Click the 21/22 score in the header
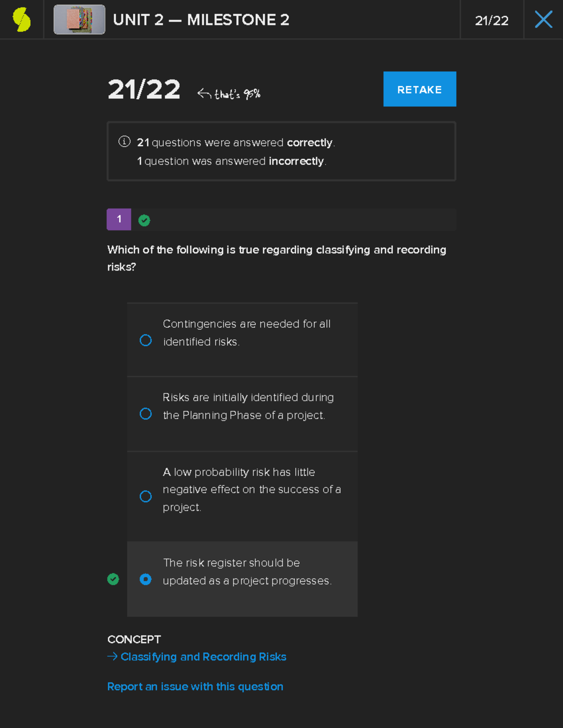This screenshot has width=563, height=728. pyautogui.click(x=492, y=20)
